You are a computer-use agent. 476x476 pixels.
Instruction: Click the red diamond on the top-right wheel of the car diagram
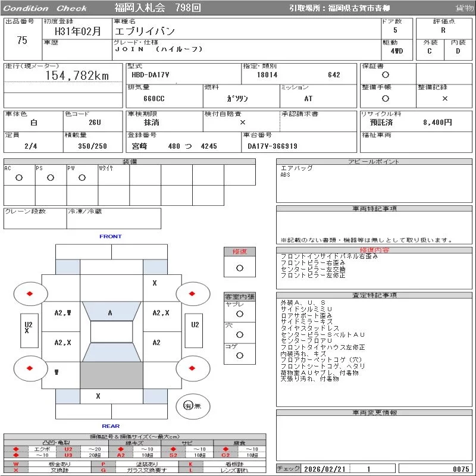point(193,294)
